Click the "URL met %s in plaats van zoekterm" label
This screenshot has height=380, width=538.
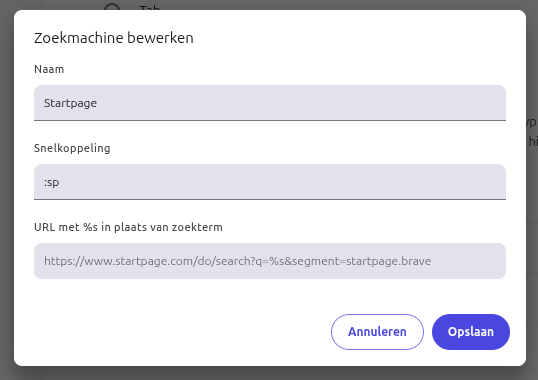pos(128,227)
